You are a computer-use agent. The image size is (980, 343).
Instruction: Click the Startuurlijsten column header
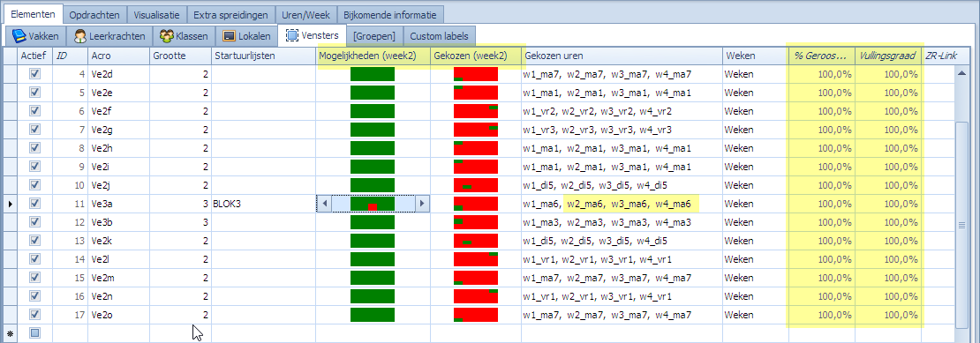(263, 56)
